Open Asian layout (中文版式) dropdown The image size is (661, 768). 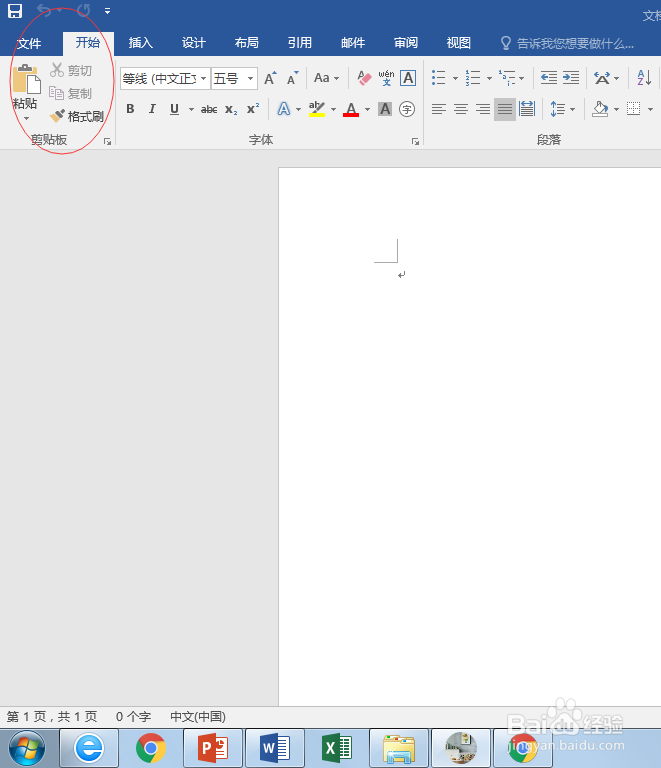tap(606, 77)
